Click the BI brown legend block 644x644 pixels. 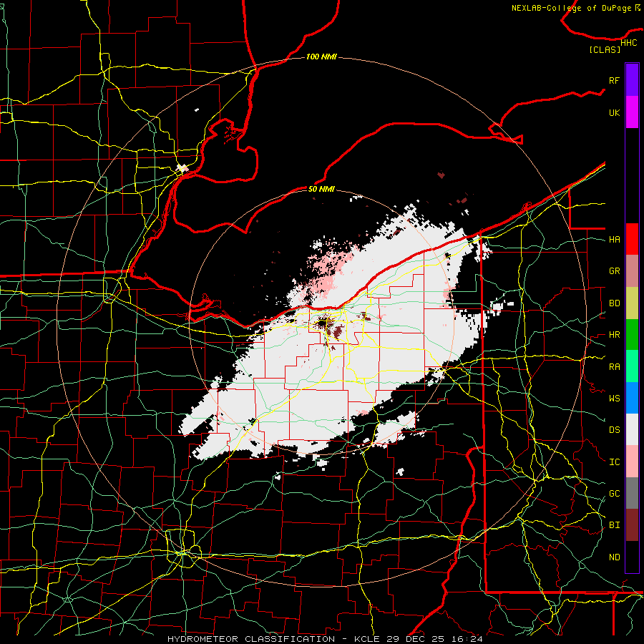pyautogui.click(x=632, y=525)
